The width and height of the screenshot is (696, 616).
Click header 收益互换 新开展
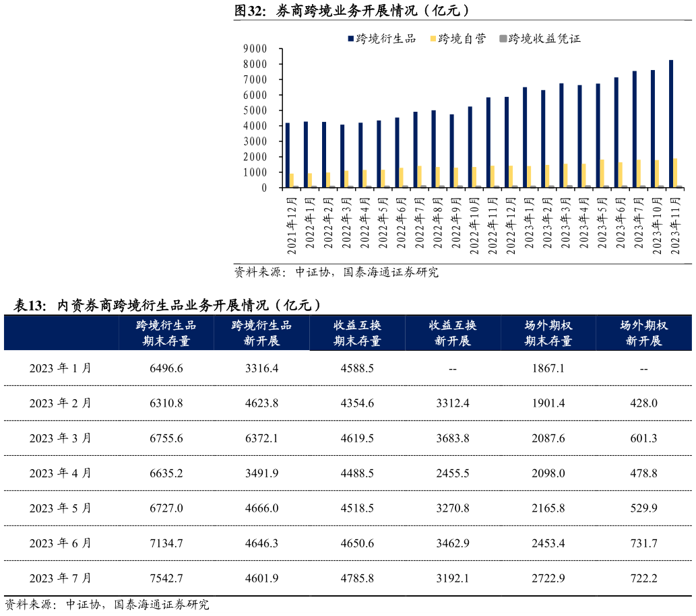tap(453, 333)
